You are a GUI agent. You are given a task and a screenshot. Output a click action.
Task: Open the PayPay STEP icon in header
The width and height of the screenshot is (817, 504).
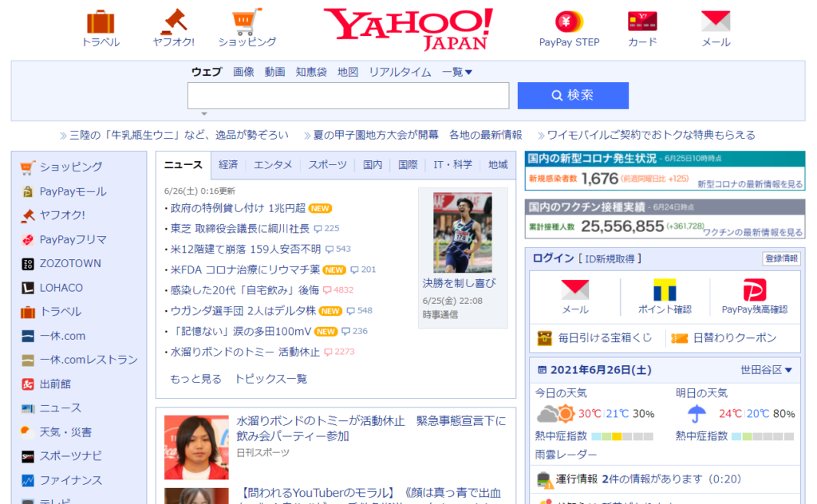[x=569, y=22]
